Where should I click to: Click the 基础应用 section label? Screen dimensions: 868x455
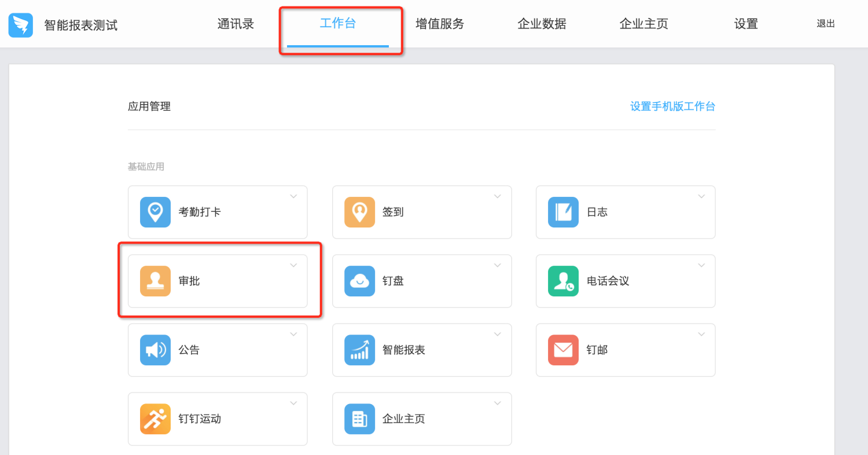(146, 167)
